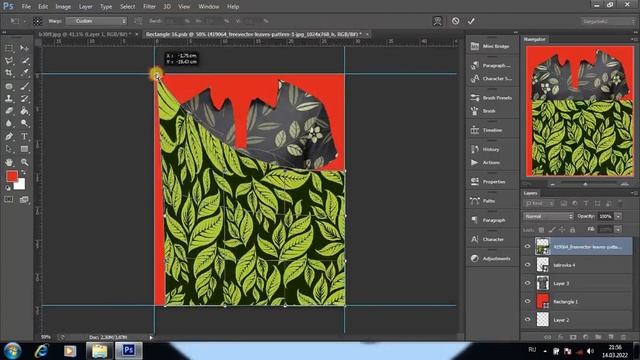The image size is (640, 360).
Task: Open the Opacity slider dropdown arrow
Action: (618, 216)
